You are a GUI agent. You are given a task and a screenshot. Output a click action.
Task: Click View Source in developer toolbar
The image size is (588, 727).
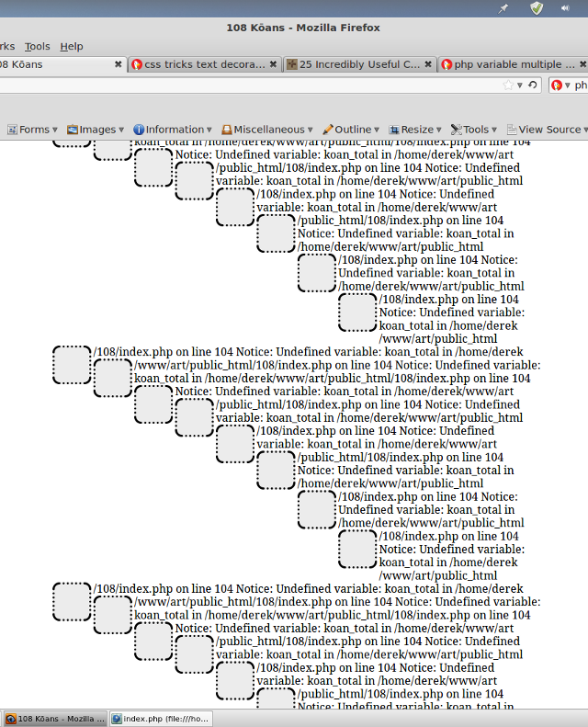pyautogui.click(x=548, y=130)
